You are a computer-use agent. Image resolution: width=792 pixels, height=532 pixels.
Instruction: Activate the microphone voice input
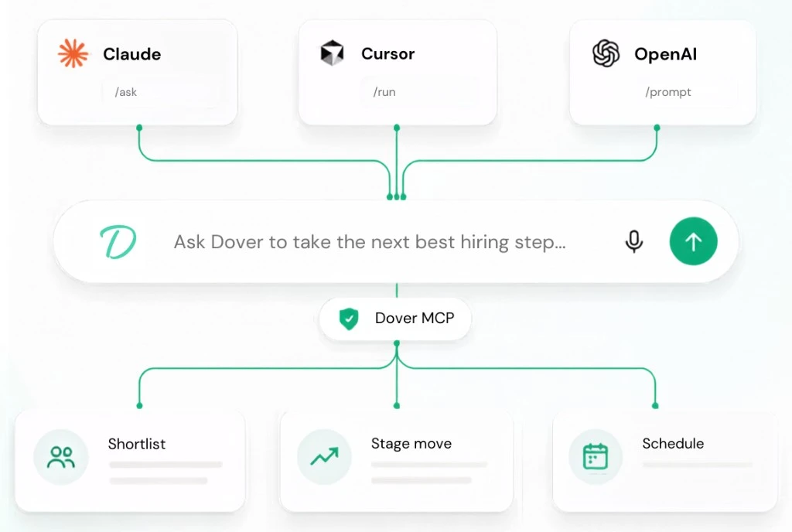(634, 241)
